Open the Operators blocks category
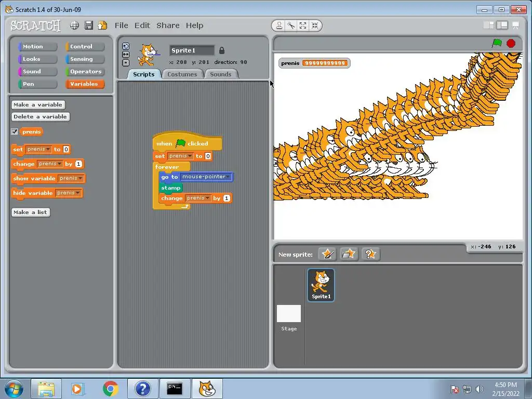 [85, 72]
